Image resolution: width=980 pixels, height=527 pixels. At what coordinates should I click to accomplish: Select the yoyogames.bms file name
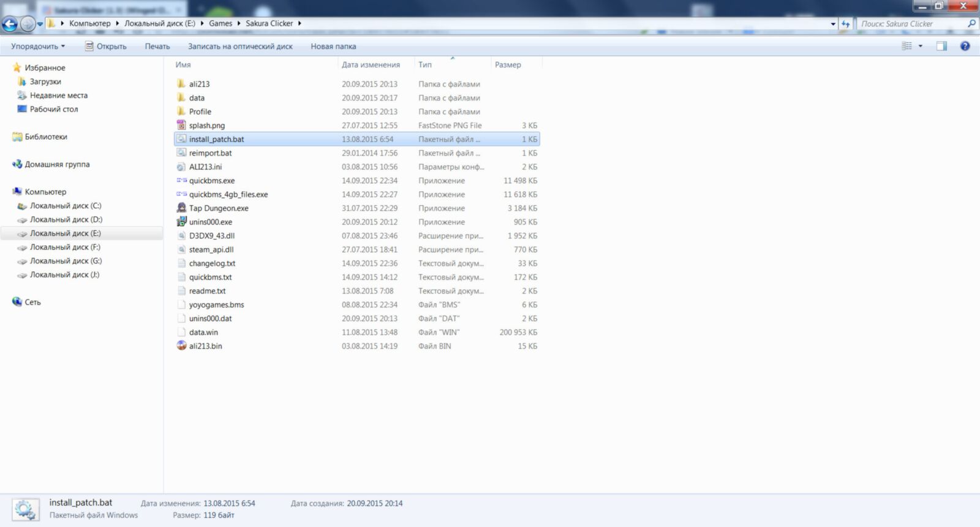pos(216,305)
